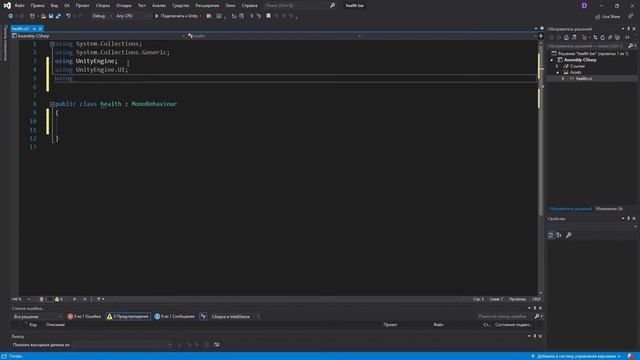
Task: Click the Описание column header
Action: pos(55,325)
